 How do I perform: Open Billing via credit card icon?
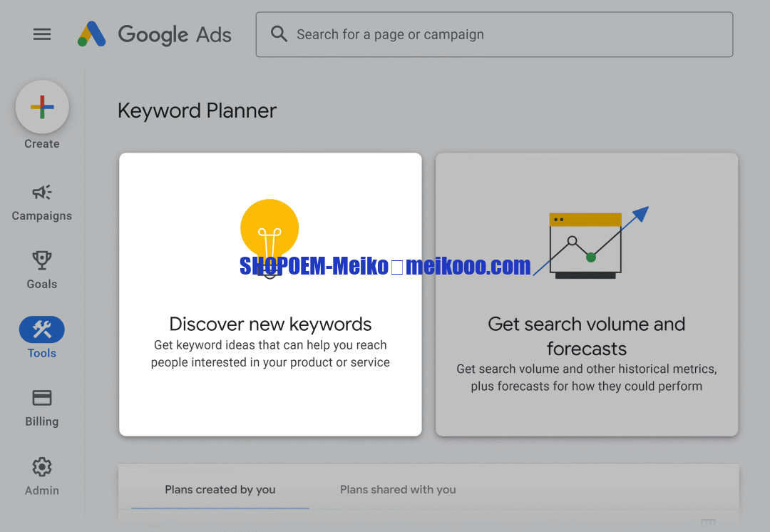(42, 398)
